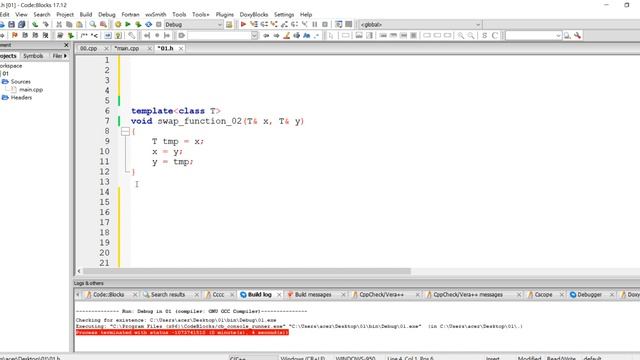The height and width of the screenshot is (360, 640).
Task: Click the debugger Next line icon
Action: tap(264, 24)
